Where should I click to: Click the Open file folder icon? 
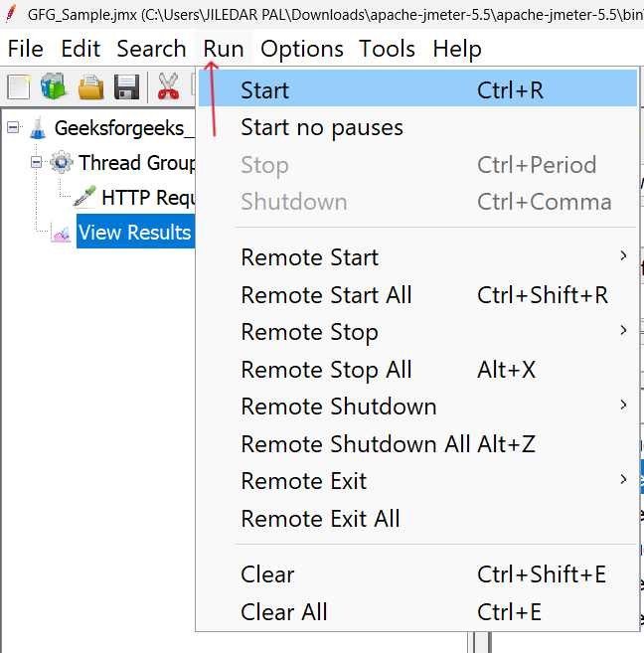[x=90, y=86]
